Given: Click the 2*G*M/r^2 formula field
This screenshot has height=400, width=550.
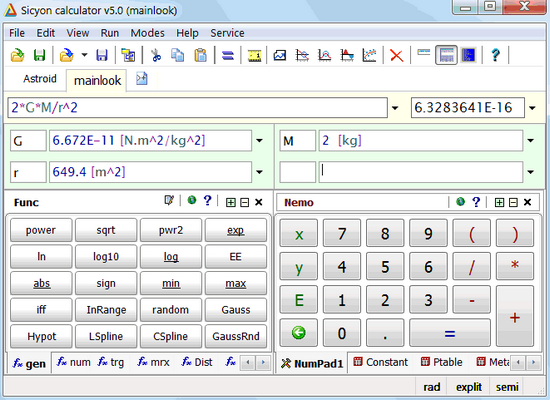Looking at the screenshot, I should (197, 108).
